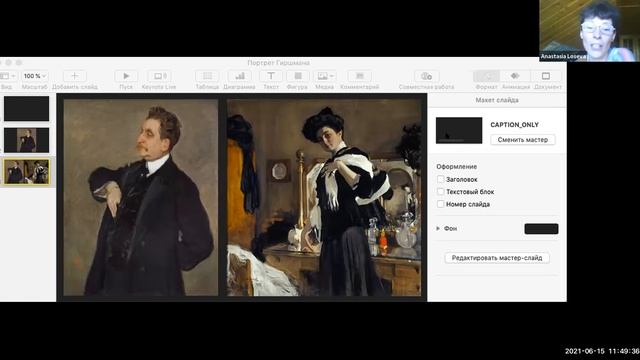This screenshot has height=360, width=640.
Task: Click the Keynote Live icon
Action: coord(159,76)
